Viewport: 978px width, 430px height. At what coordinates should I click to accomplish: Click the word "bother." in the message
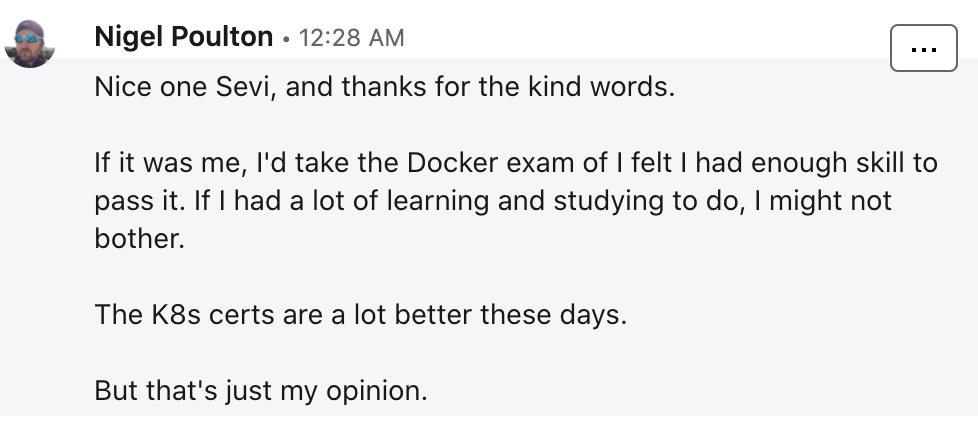click(140, 238)
